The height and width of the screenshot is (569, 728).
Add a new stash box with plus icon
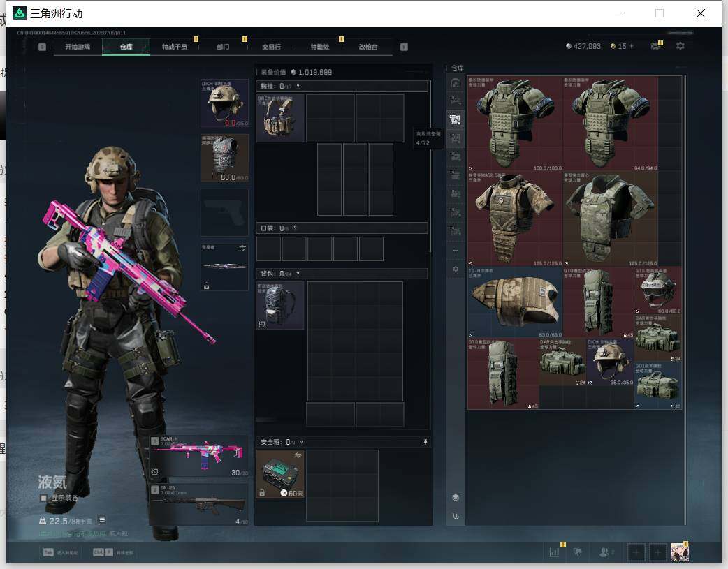pos(456,251)
